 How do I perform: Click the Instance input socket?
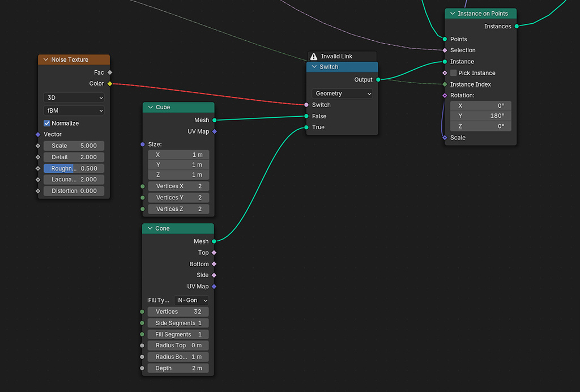tap(445, 62)
